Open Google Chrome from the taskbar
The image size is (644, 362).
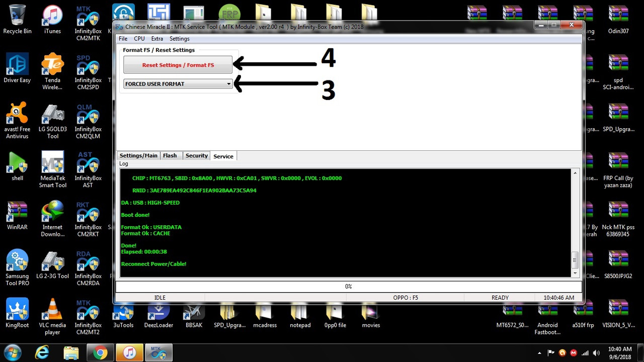pos(100,353)
